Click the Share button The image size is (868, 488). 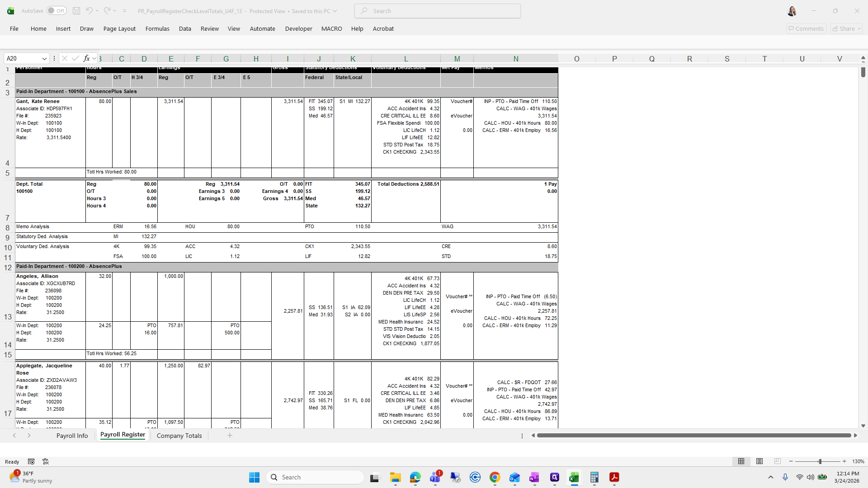click(x=846, y=28)
